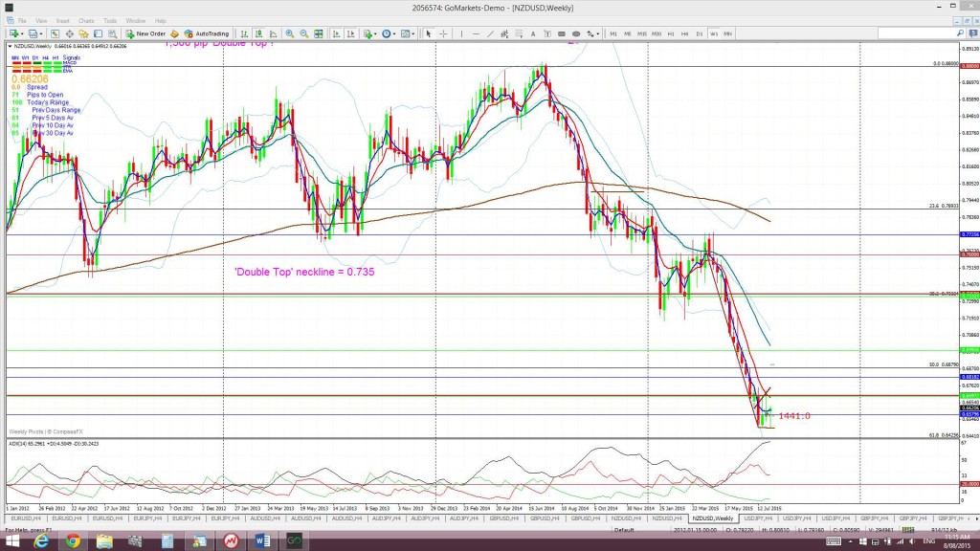Open the periods clock dropdown
The width and height of the screenshot is (980, 551).
[x=389, y=33]
